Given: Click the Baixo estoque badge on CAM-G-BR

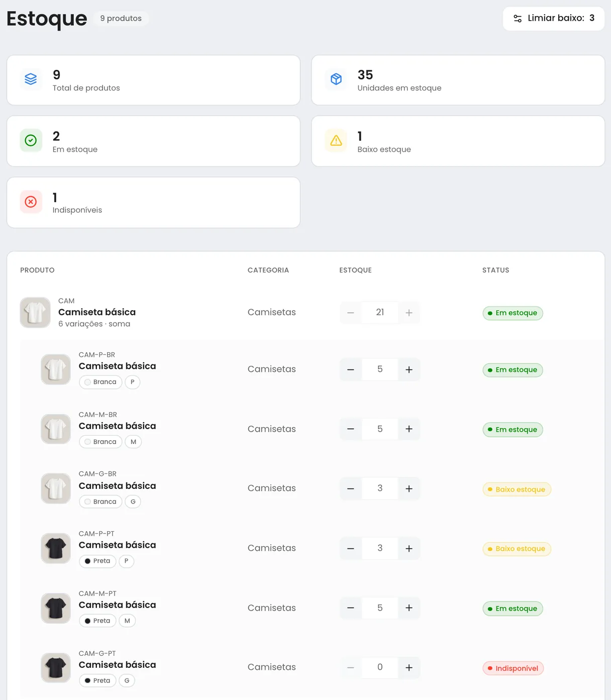Looking at the screenshot, I should pos(517,489).
